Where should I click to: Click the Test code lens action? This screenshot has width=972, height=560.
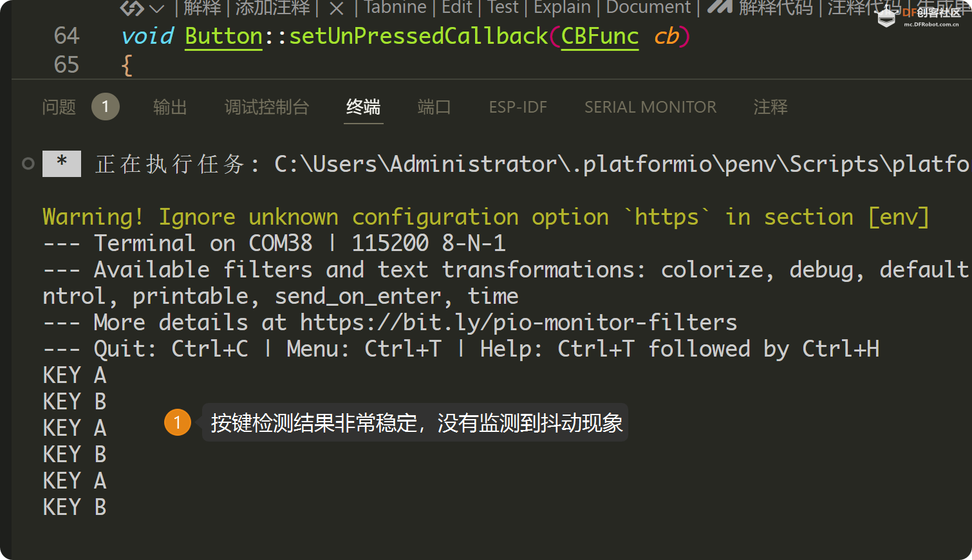pos(503,8)
